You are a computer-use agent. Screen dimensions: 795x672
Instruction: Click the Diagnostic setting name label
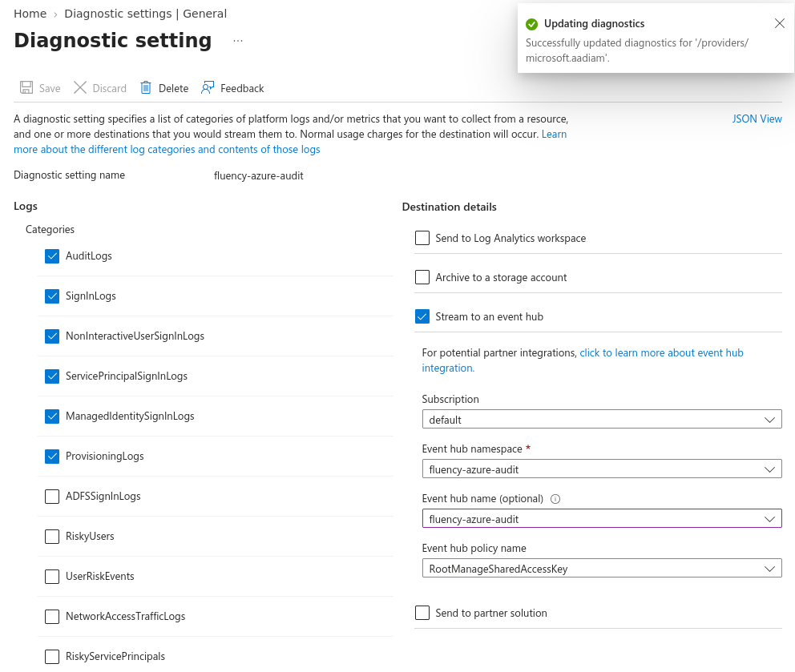click(x=69, y=175)
